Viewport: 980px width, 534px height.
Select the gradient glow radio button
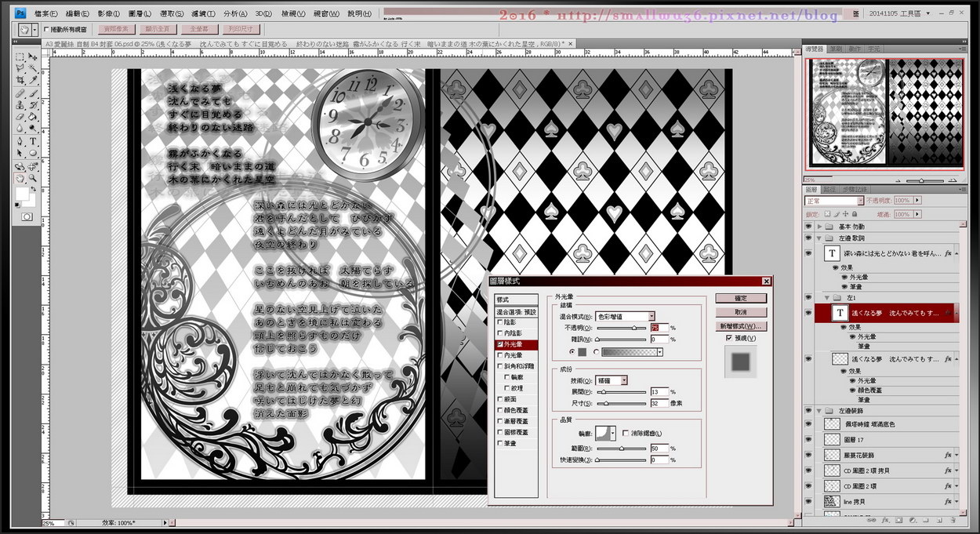(597, 352)
